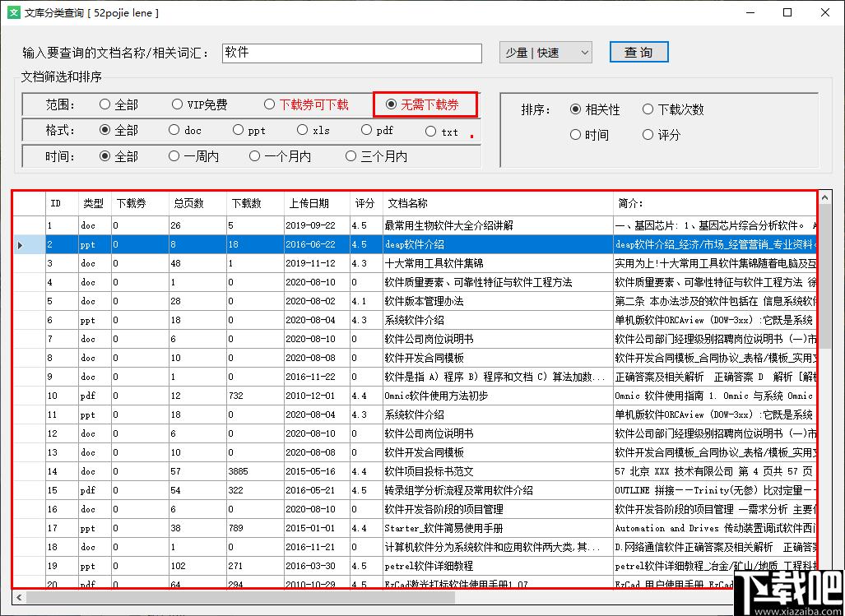The width and height of the screenshot is (845, 616).
Task: Click the 上传日期 column header
Action: coord(317,203)
